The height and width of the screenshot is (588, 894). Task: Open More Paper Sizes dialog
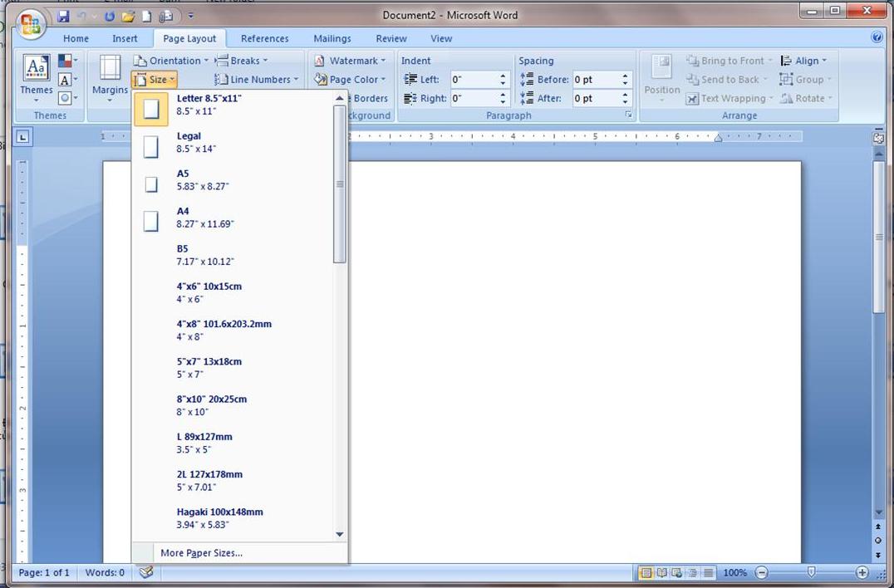239,552
